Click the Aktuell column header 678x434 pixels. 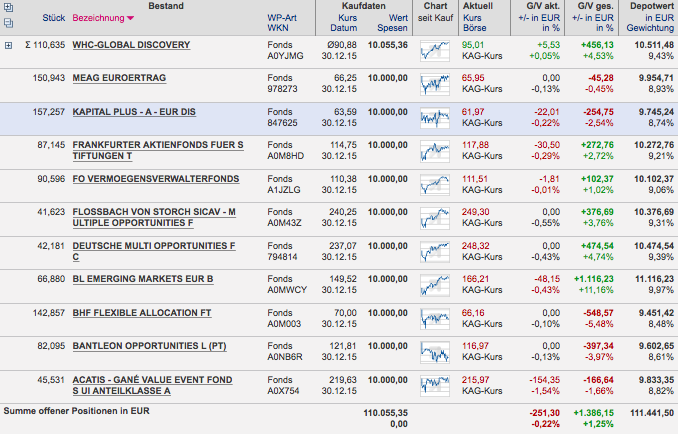478,6
